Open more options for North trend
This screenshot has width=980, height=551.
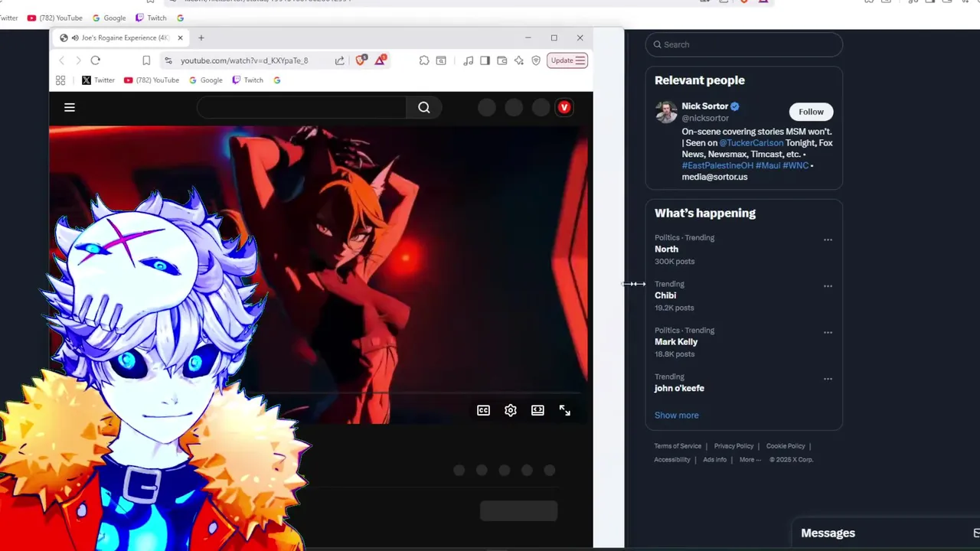point(828,240)
